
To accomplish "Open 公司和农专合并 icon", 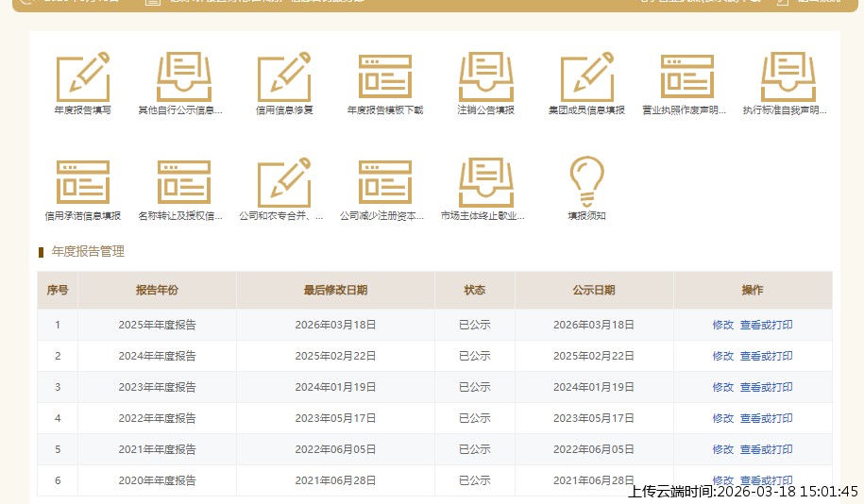I will (284, 183).
